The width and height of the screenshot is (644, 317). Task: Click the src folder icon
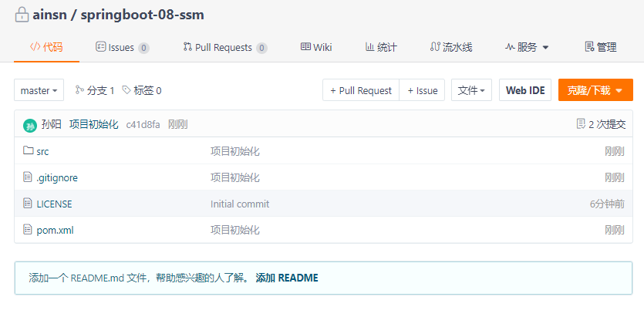[29, 151]
